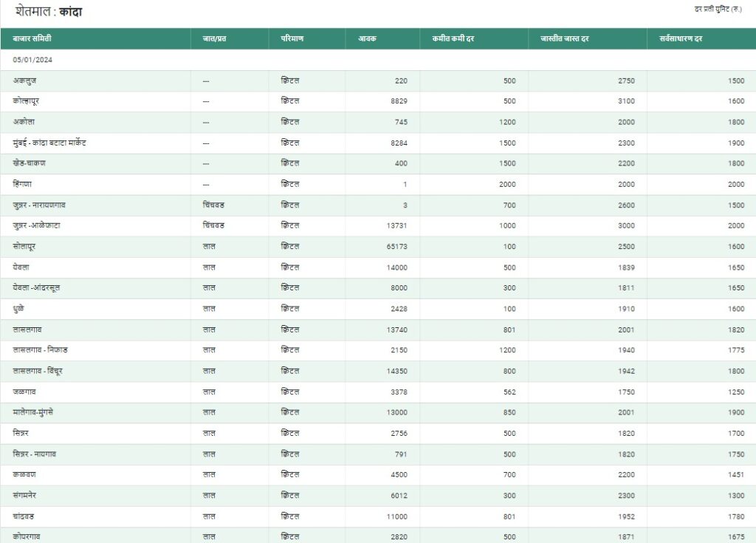Select the सोलापूर market name
This screenshot has width=756, height=543.
(x=27, y=246)
